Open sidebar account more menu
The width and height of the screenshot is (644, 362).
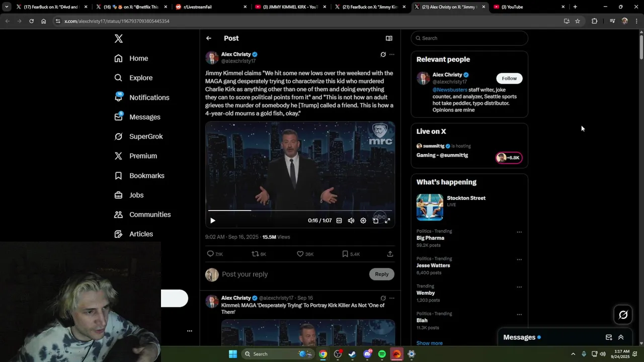coord(190,331)
